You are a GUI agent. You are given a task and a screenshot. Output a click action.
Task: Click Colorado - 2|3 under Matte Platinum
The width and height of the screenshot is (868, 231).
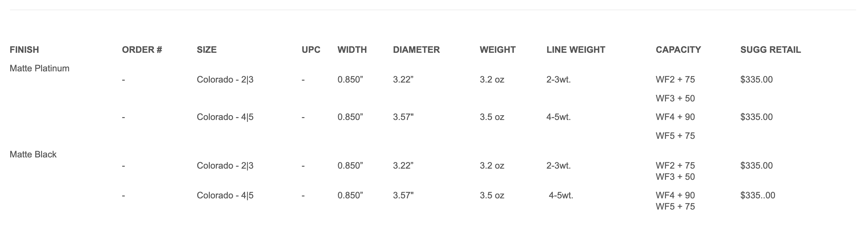pyautogui.click(x=225, y=80)
